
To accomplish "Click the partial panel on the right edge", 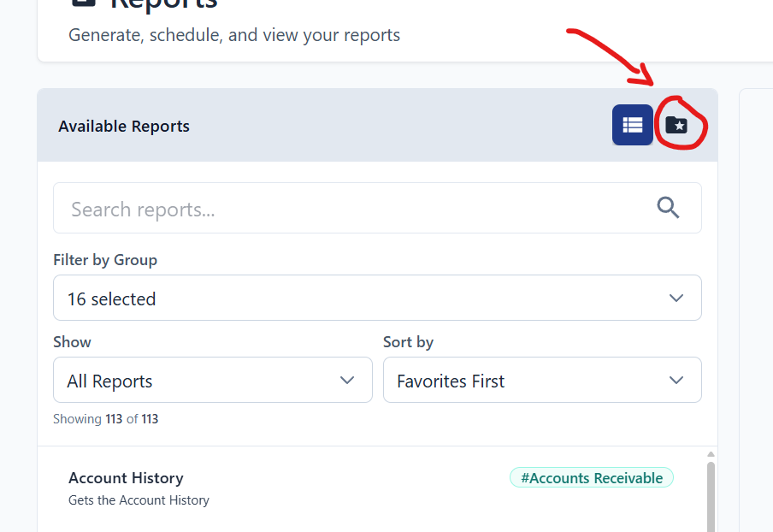I will [x=758, y=257].
